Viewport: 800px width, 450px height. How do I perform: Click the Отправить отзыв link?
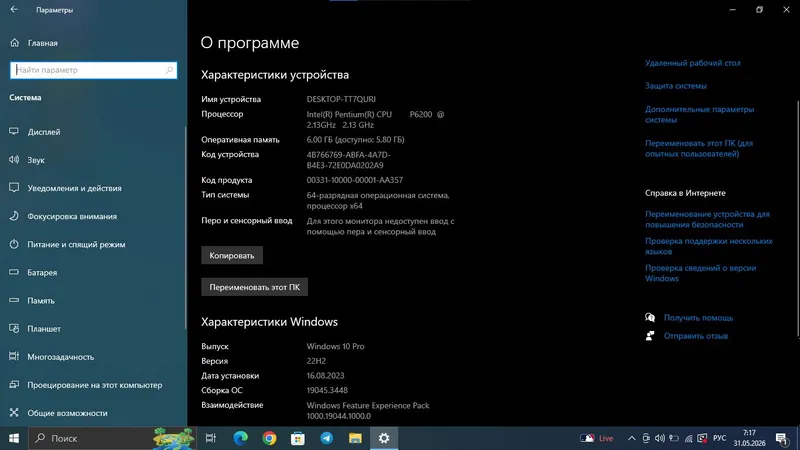coord(695,336)
